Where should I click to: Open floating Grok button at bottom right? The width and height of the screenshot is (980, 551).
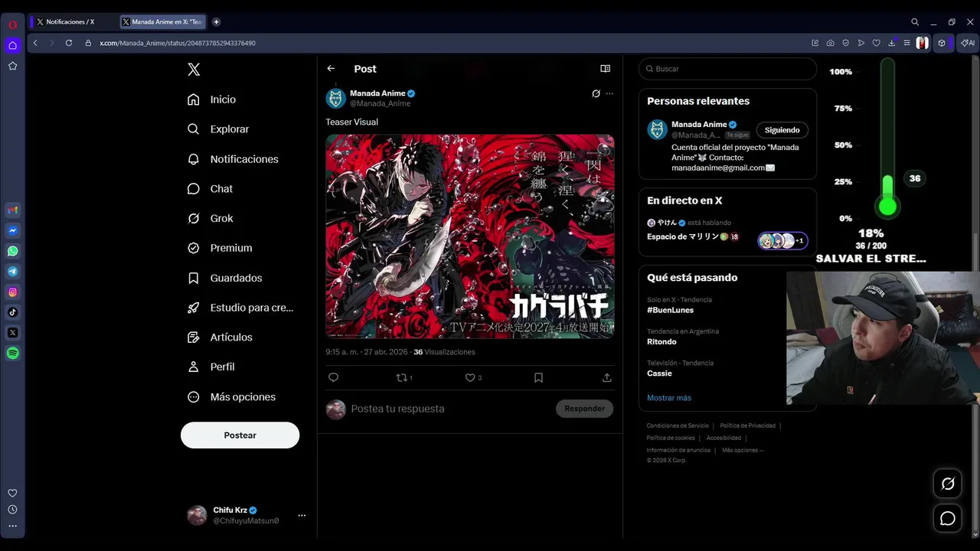point(948,484)
